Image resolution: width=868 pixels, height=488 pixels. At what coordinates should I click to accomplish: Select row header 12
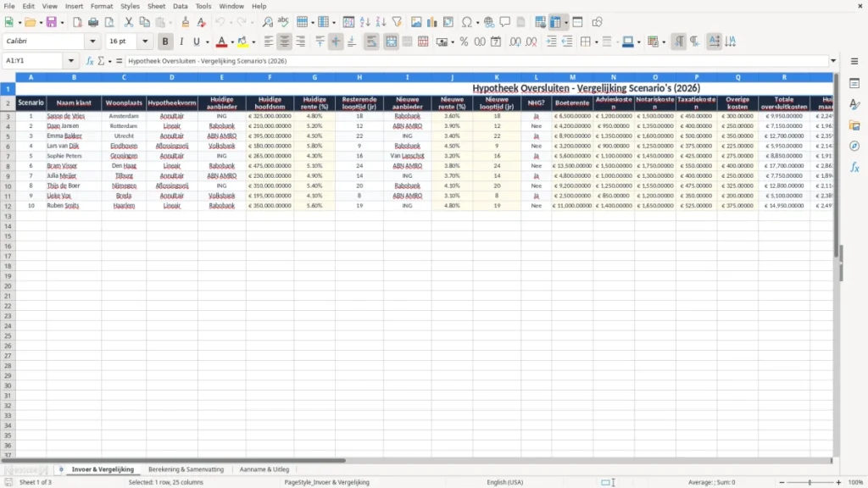click(x=8, y=206)
